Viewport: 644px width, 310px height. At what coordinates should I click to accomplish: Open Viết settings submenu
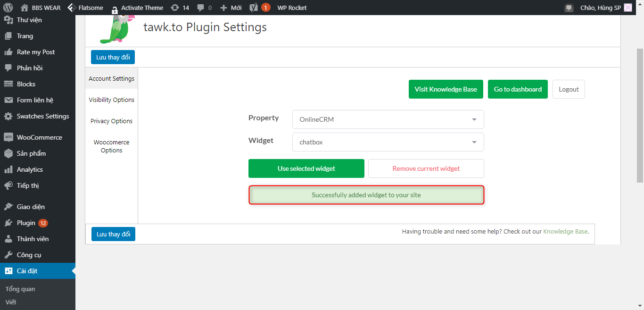coord(11,302)
